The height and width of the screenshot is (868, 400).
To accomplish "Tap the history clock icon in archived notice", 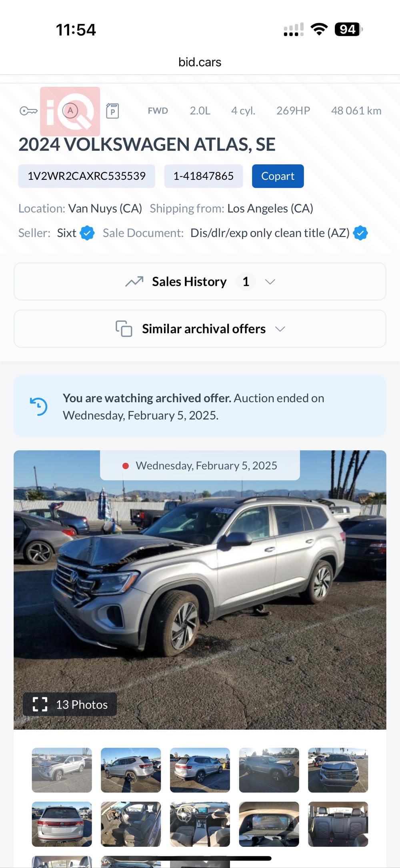I will coord(39,406).
